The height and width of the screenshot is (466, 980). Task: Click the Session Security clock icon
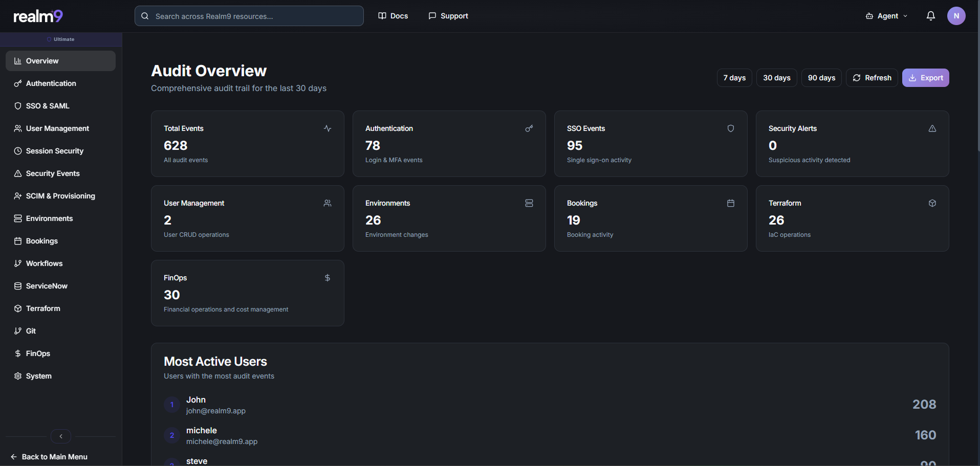coord(17,151)
